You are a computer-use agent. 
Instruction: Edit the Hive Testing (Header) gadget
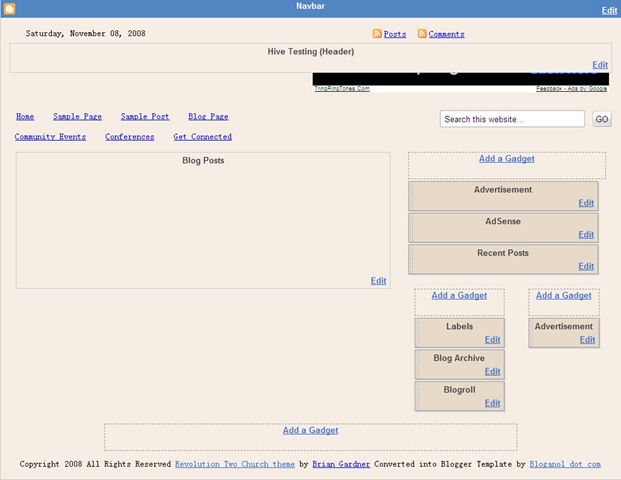pos(600,65)
